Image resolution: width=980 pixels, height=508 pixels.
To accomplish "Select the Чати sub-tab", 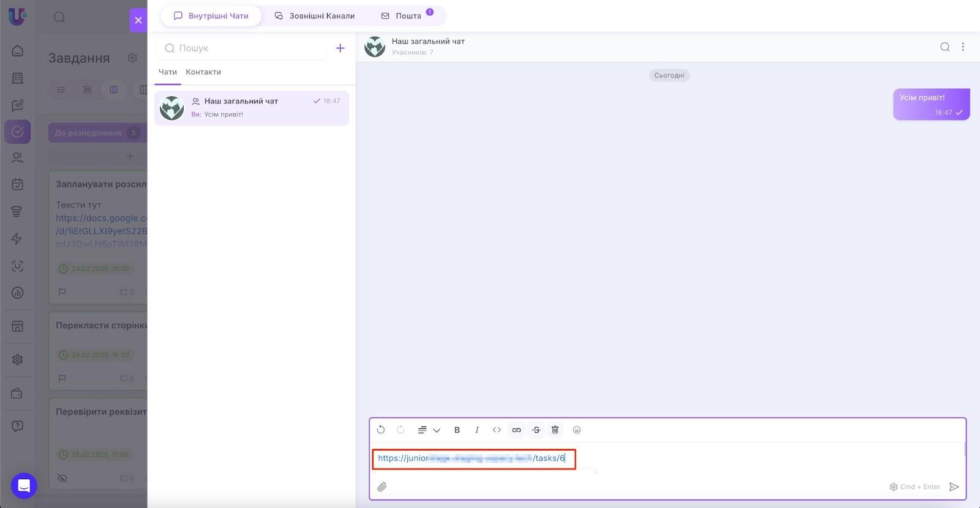I will pyautogui.click(x=168, y=72).
